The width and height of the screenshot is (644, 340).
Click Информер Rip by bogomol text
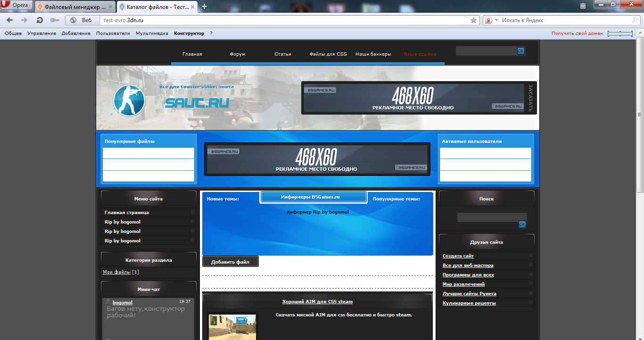[318, 212]
